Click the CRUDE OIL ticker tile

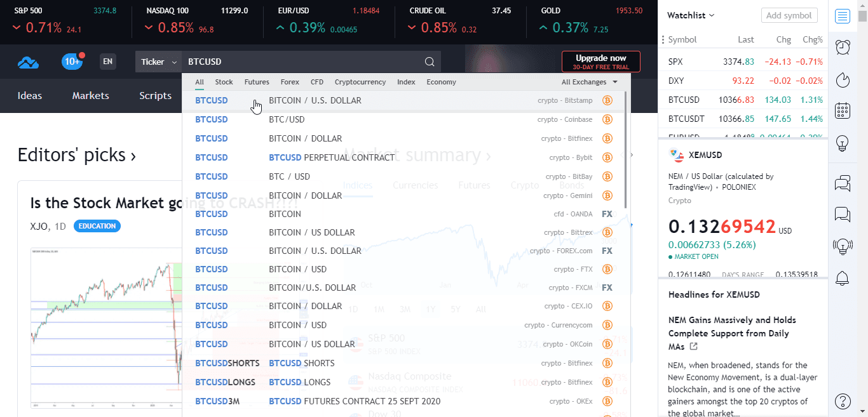[459, 22]
